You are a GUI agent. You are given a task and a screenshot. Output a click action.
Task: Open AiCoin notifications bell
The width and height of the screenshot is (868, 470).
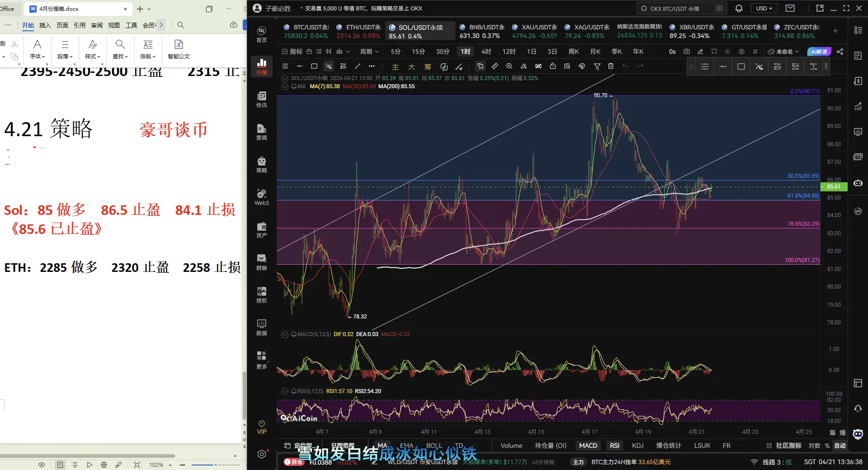[x=739, y=8]
